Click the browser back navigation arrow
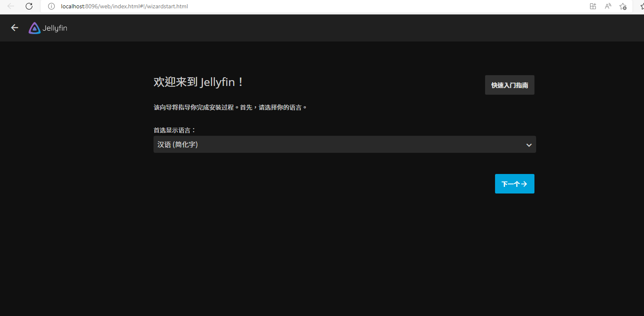 pos(11,6)
